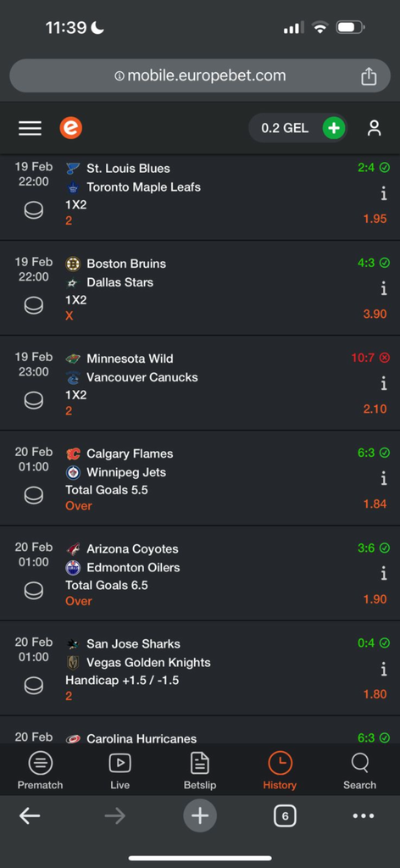Tap the mobile.europebet.com address bar
400x868 pixels.
200,75
